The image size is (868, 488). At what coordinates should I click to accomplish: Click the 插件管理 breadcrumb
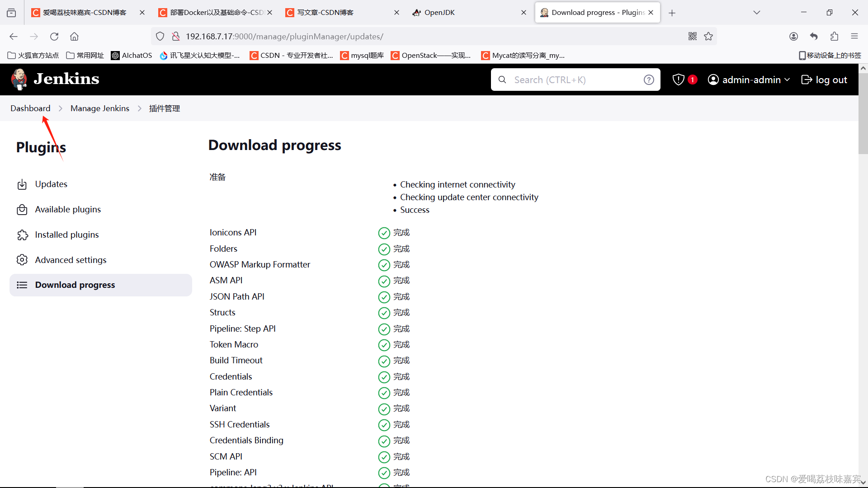[165, 108]
